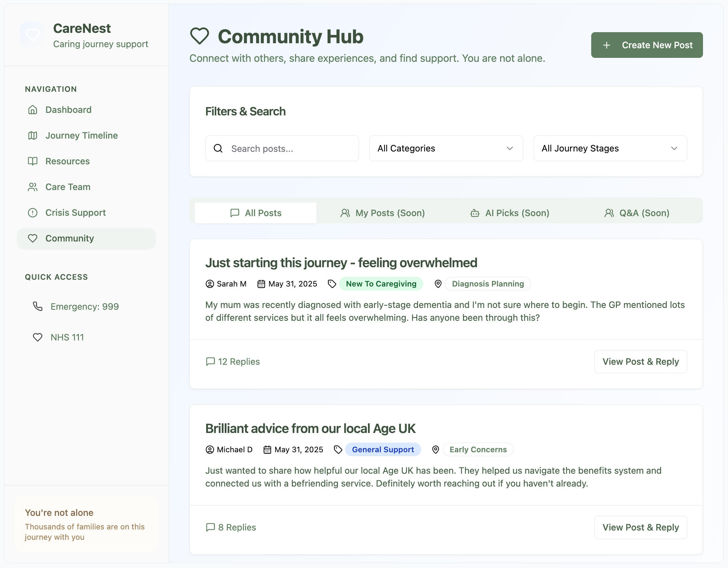This screenshot has width=728, height=568.
Task: Expand the All Journey Stages dropdown
Action: (610, 148)
